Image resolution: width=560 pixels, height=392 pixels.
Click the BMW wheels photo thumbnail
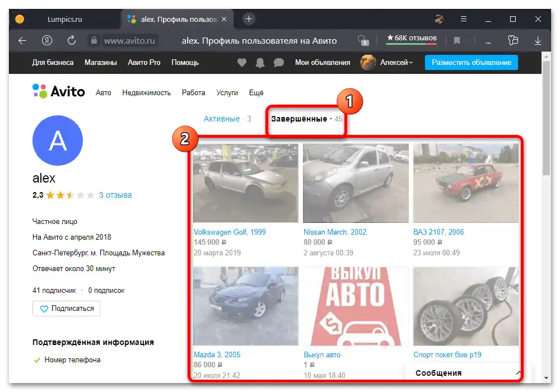pos(466,306)
